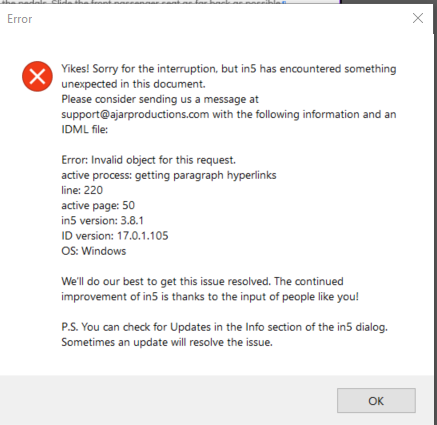The height and width of the screenshot is (425, 437).
Task: Click the support@ajarproductions.com email address
Action: [x=135, y=114]
